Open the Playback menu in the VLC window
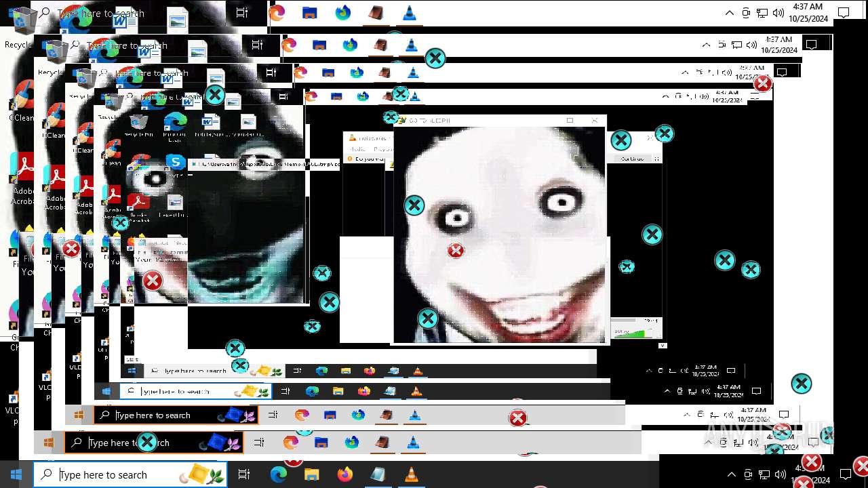868x488 pixels. tap(382, 148)
